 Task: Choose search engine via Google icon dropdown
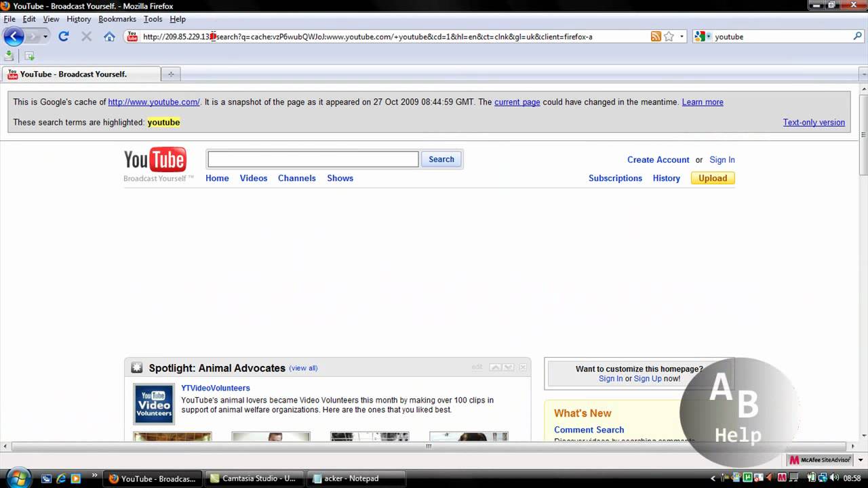coord(703,37)
